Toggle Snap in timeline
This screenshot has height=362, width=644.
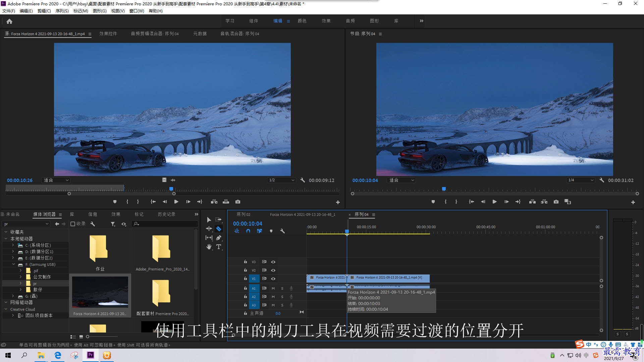(248, 231)
